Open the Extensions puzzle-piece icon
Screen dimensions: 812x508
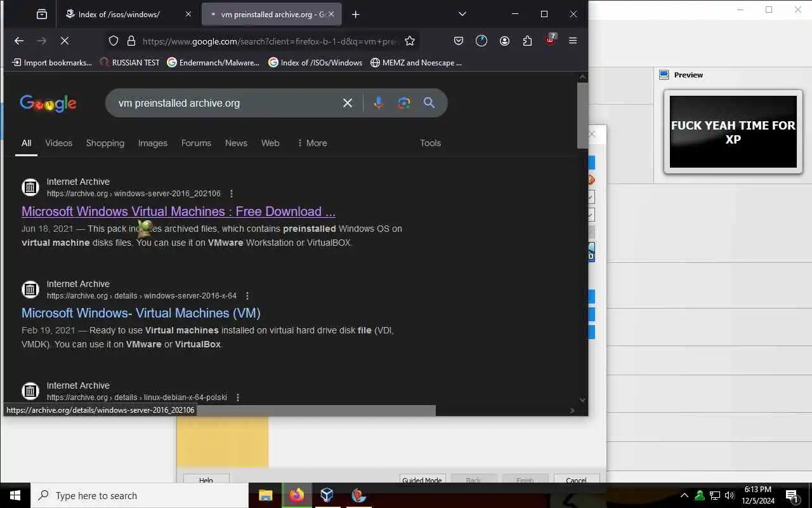[527, 41]
